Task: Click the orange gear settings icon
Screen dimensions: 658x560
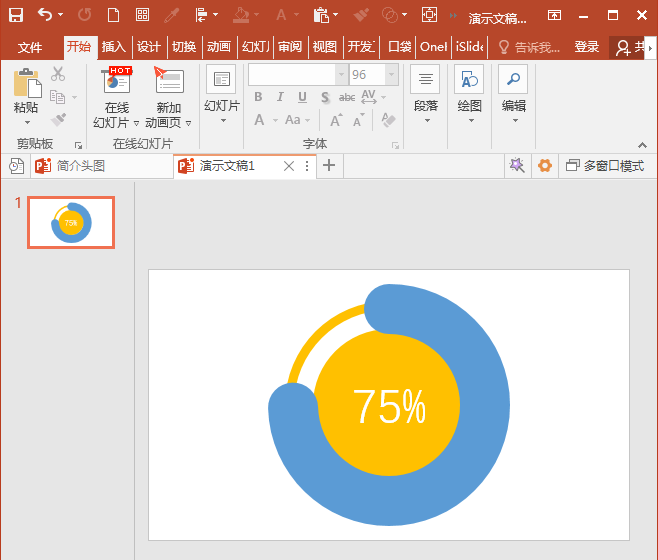Action: [x=545, y=165]
